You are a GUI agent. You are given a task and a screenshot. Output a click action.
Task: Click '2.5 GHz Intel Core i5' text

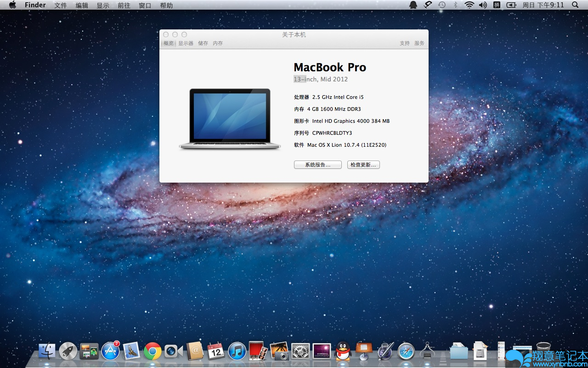point(338,97)
